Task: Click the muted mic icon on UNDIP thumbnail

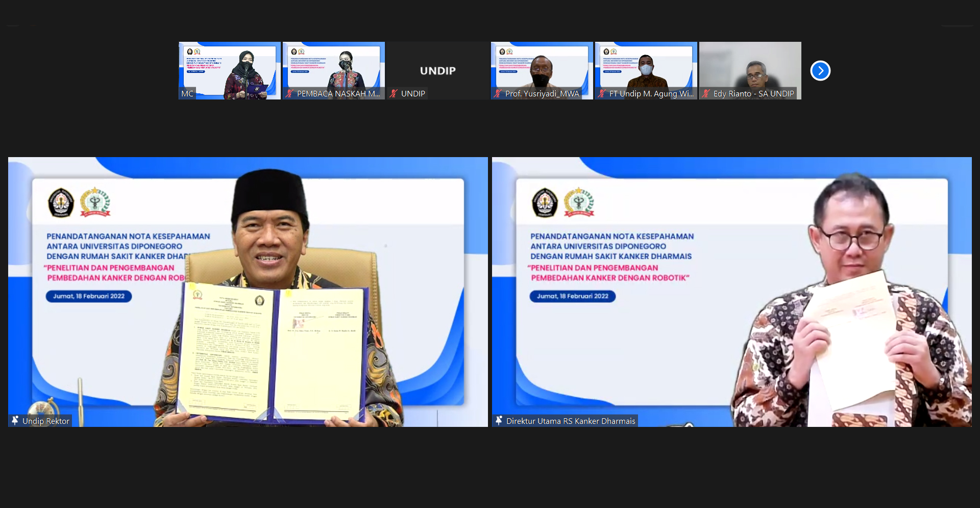Action: click(393, 94)
